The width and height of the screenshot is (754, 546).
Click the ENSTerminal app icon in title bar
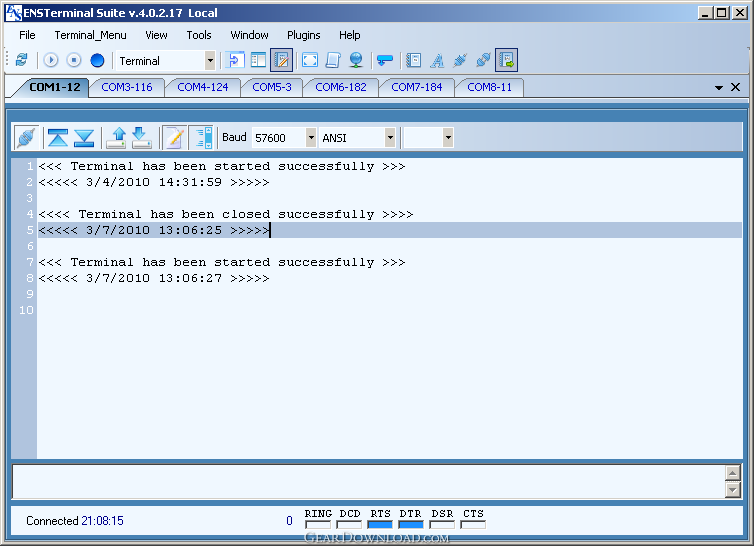tap(13, 13)
